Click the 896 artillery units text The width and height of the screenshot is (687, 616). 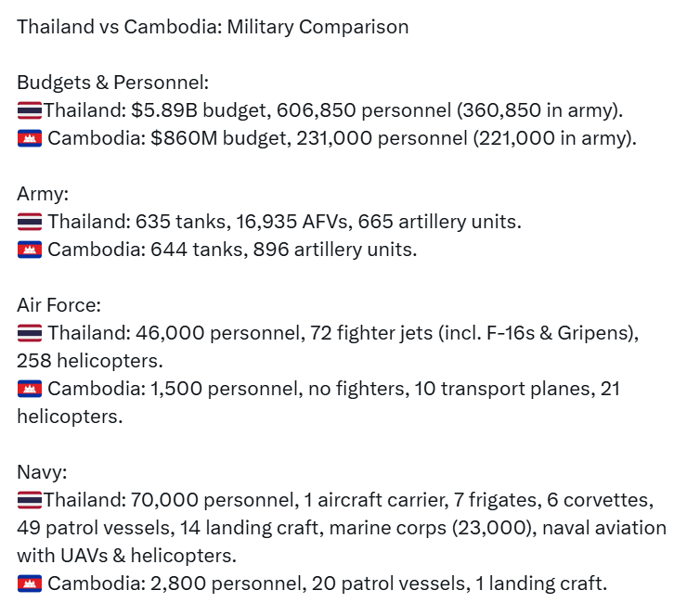(x=335, y=250)
